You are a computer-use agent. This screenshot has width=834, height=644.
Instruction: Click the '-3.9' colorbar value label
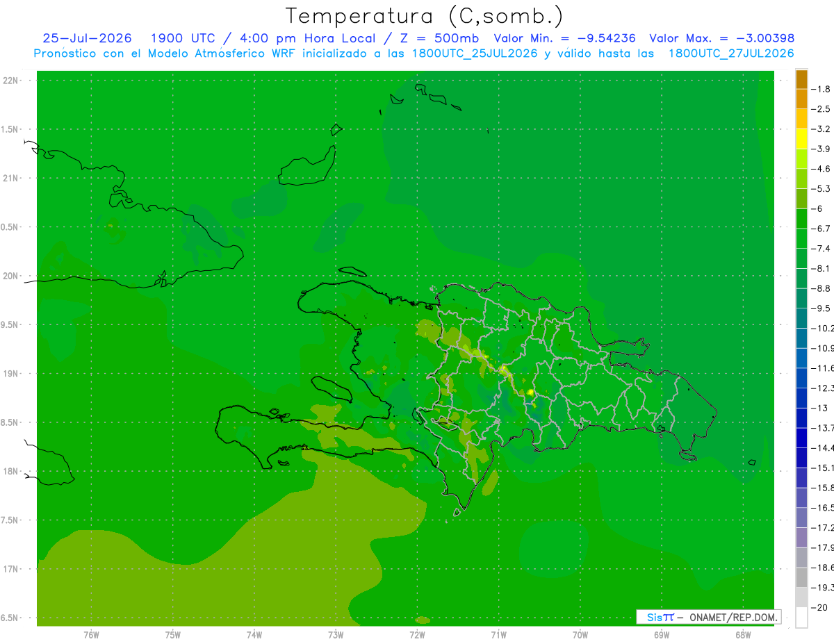pos(821,149)
